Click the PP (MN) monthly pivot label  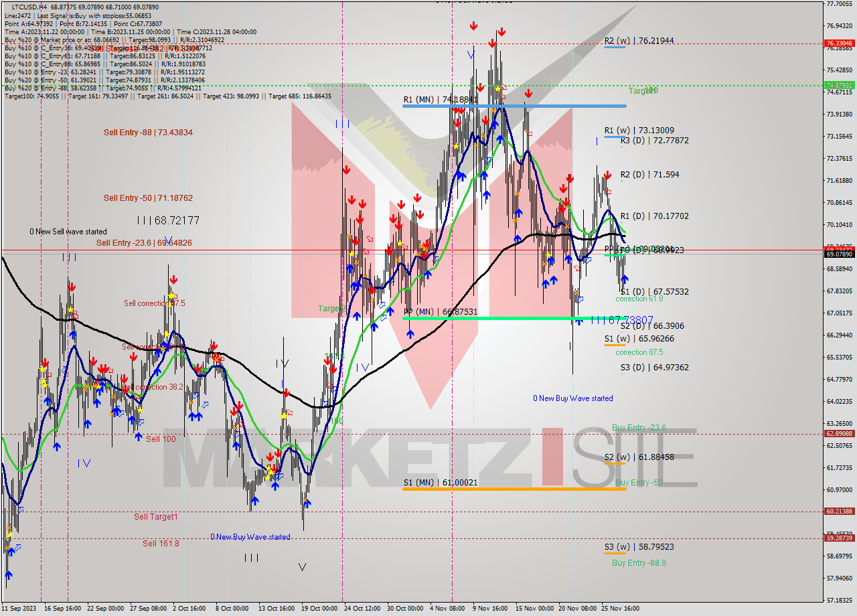tap(441, 312)
